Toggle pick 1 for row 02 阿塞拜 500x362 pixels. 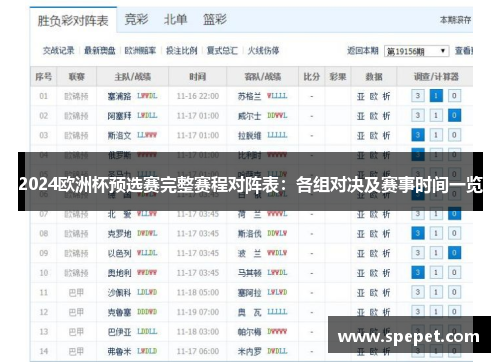436,116
